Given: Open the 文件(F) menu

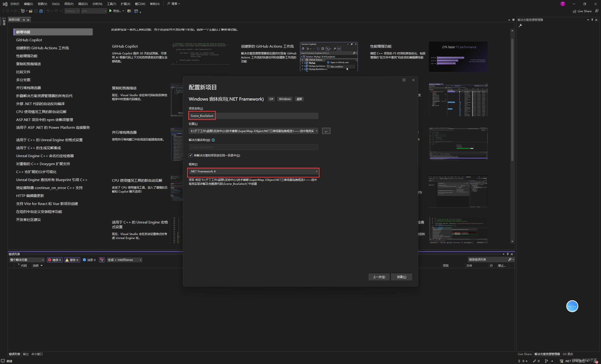Looking at the screenshot, I should [15, 4].
